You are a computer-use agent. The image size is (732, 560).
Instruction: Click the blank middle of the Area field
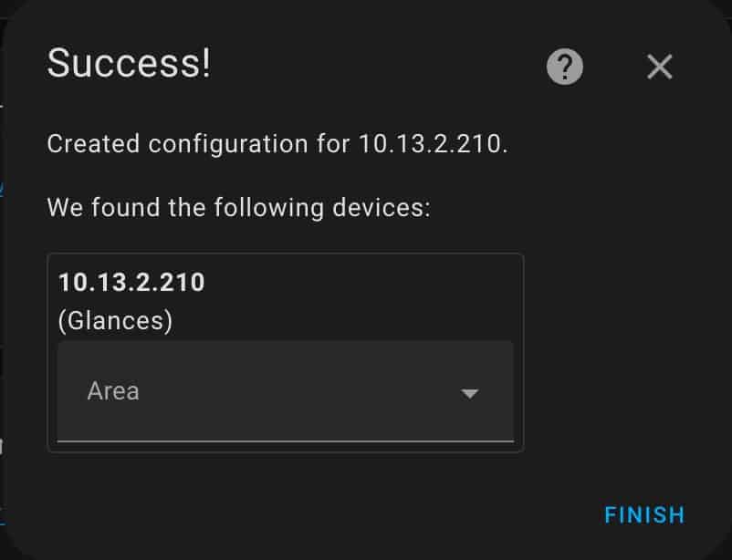(298, 391)
